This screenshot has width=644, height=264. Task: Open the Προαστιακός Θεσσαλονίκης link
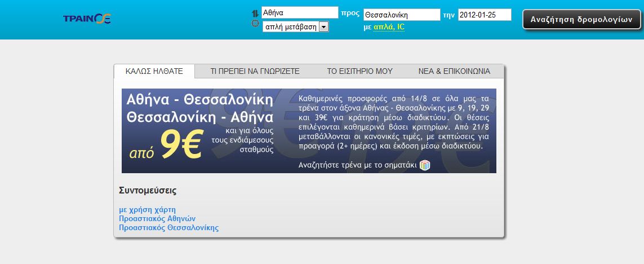(169, 227)
